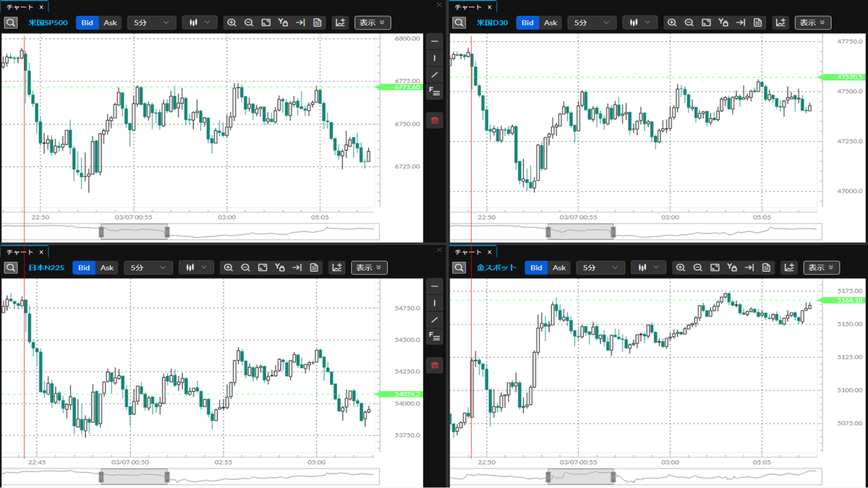The height and width of the screenshot is (488, 868).
Task: Open symbol search in the 米国D30 chart
Action: click(459, 22)
